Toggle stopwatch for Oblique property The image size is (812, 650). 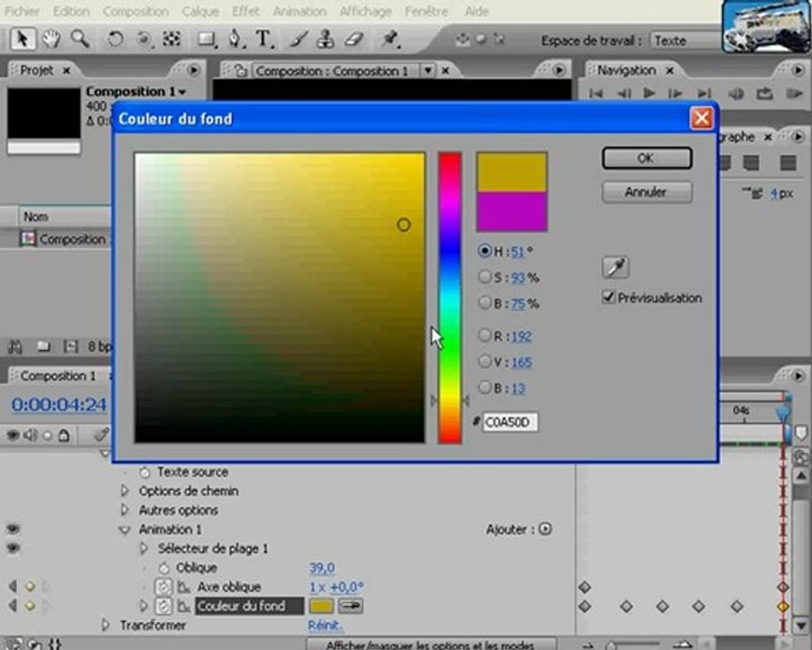pos(163,568)
